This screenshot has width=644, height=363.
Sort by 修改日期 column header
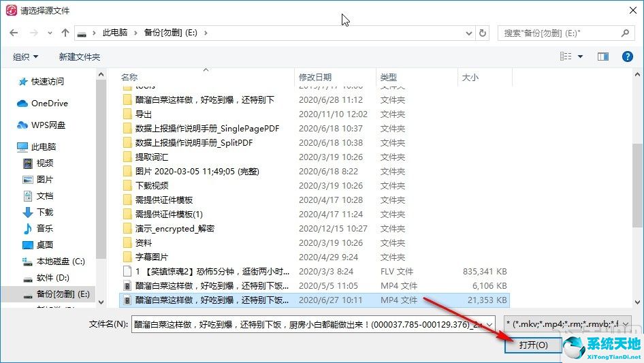click(x=315, y=77)
